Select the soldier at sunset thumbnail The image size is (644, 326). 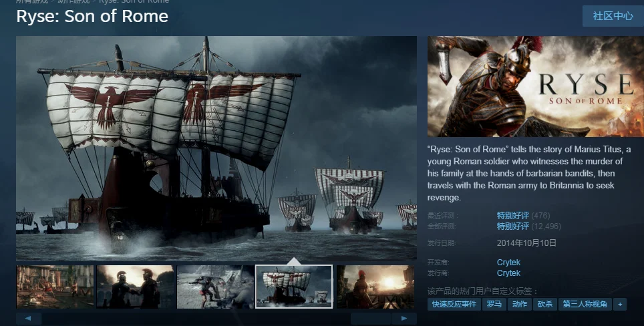coord(375,287)
